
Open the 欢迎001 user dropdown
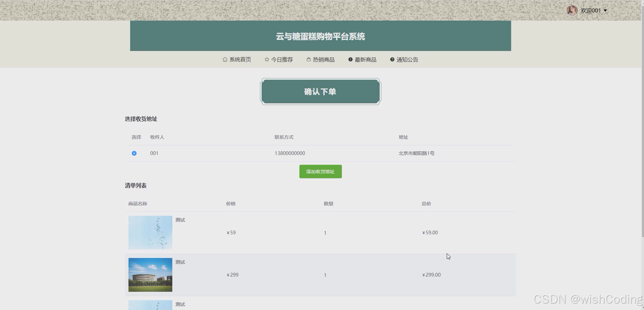(593, 10)
